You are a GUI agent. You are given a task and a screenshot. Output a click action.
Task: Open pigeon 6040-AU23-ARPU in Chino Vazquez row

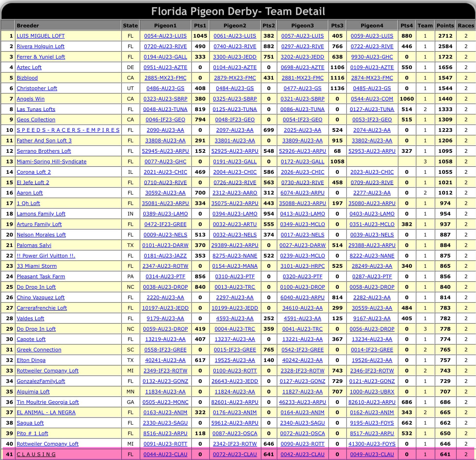[302, 297]
